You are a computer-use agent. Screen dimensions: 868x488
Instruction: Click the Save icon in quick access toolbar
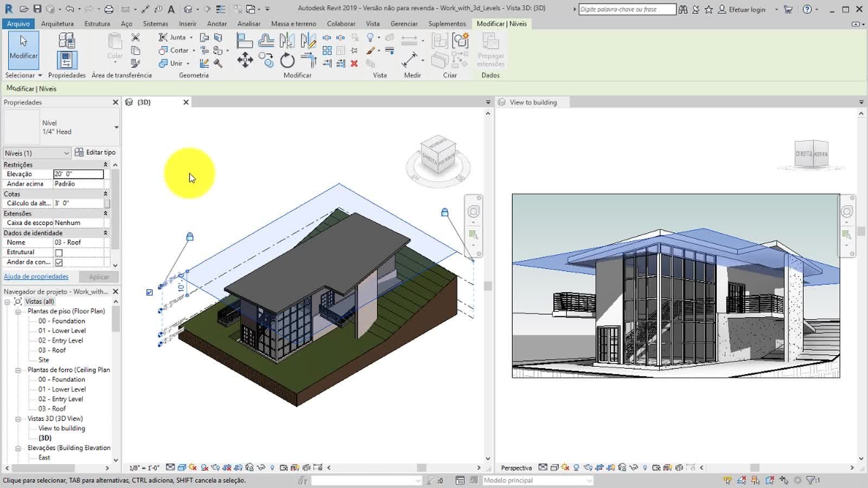point(37,9)
